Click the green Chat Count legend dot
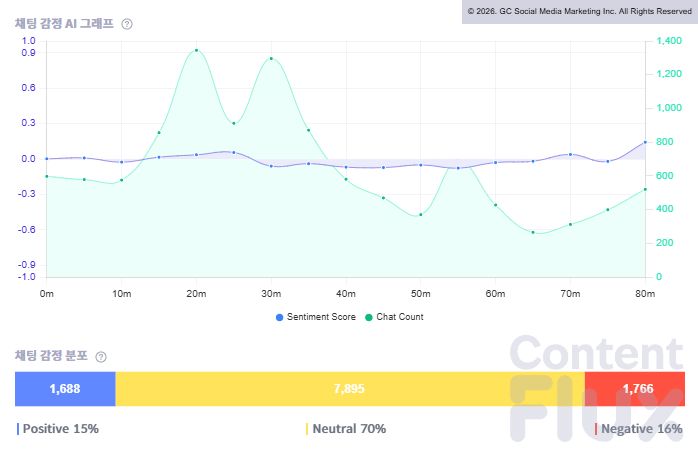698x457 pixels. (x=369, y=317)
